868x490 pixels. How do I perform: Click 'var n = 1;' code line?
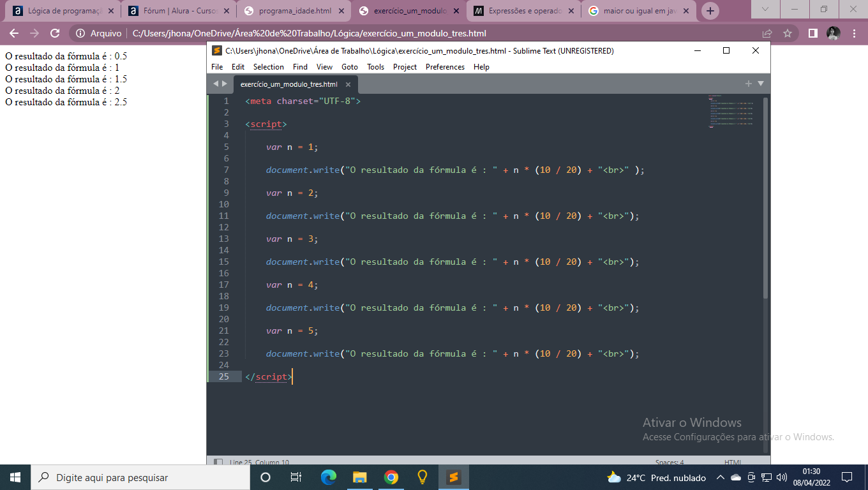(292, 147)
